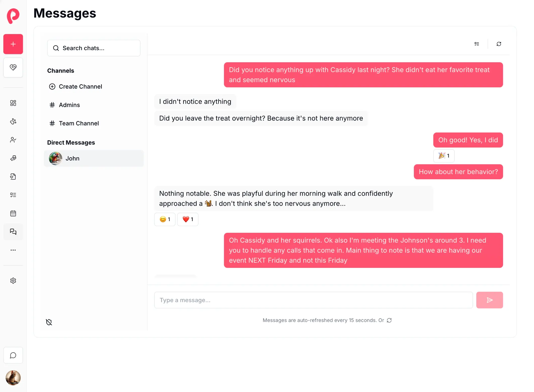Click the new message compose button
This screenshot has height=392, width=534.
[x=13, y=44]
